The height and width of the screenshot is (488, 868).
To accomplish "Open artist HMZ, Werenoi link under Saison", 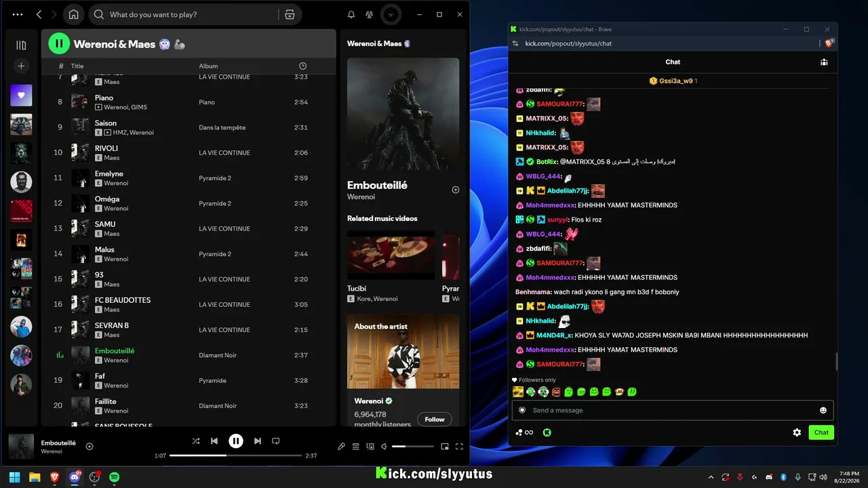I will click(x=133, y=133).
